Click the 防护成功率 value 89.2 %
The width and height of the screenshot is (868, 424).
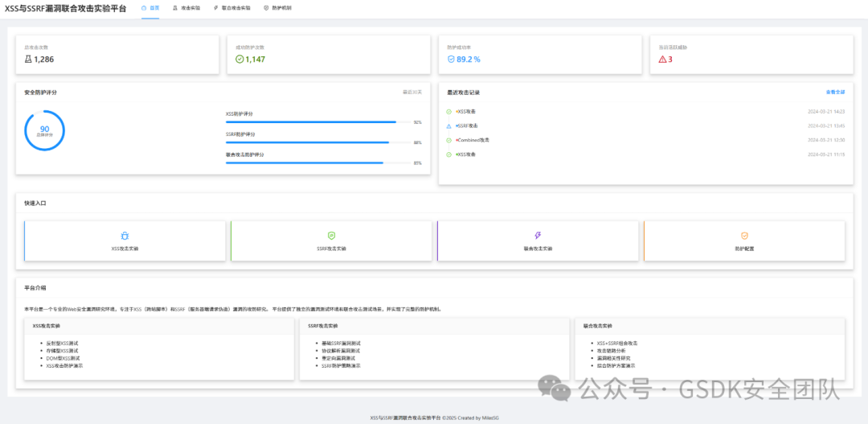[469, 60]
